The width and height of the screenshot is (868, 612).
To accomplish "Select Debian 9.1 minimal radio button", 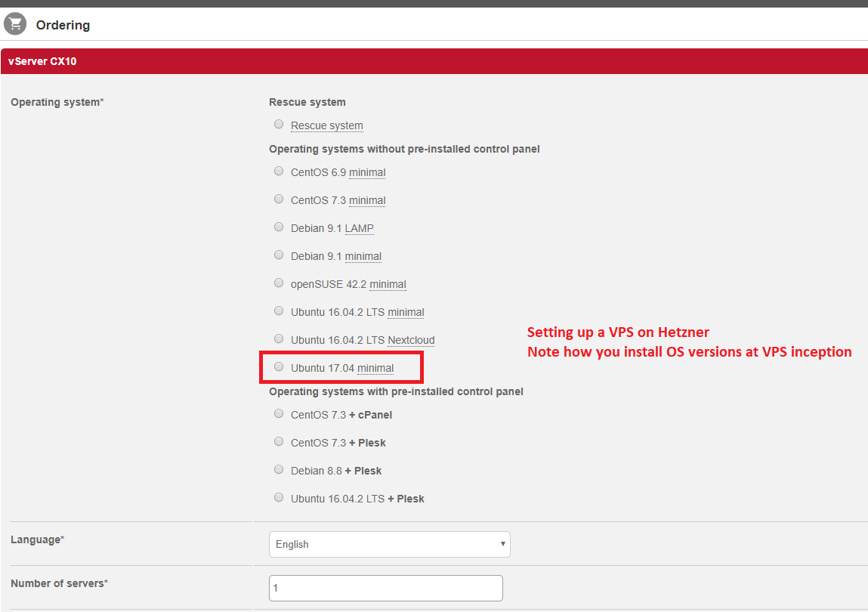I will [x=279, y=255].
